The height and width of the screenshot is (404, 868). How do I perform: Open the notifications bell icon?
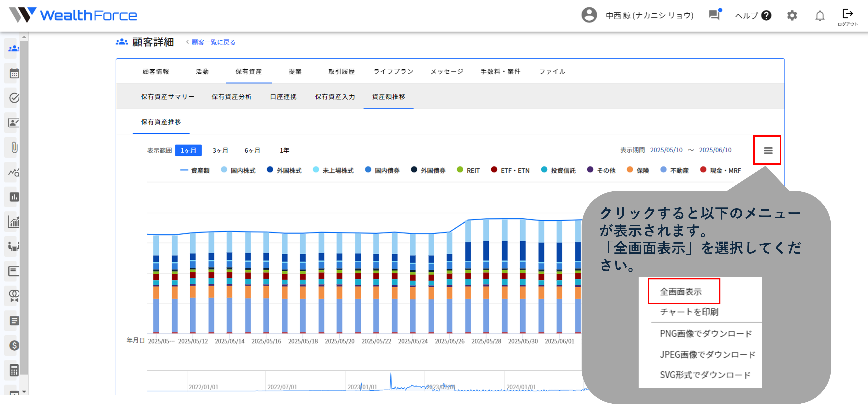click(x=819, y=16)
